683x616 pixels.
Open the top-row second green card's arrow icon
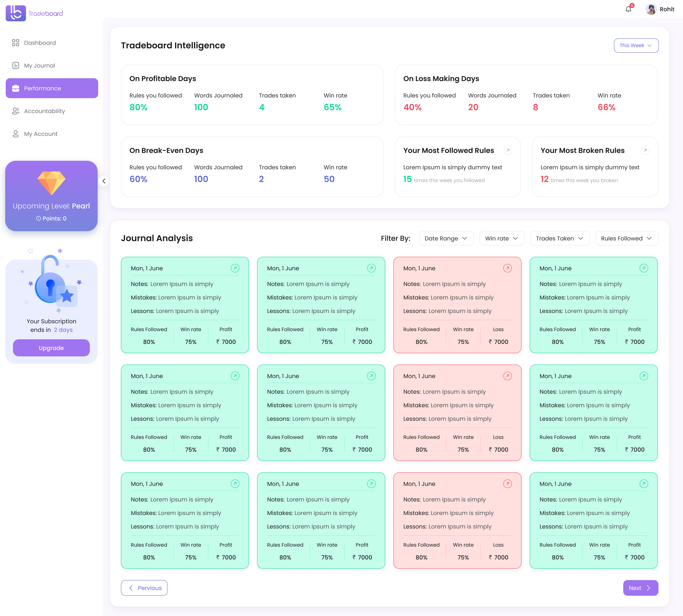(371, 268)
